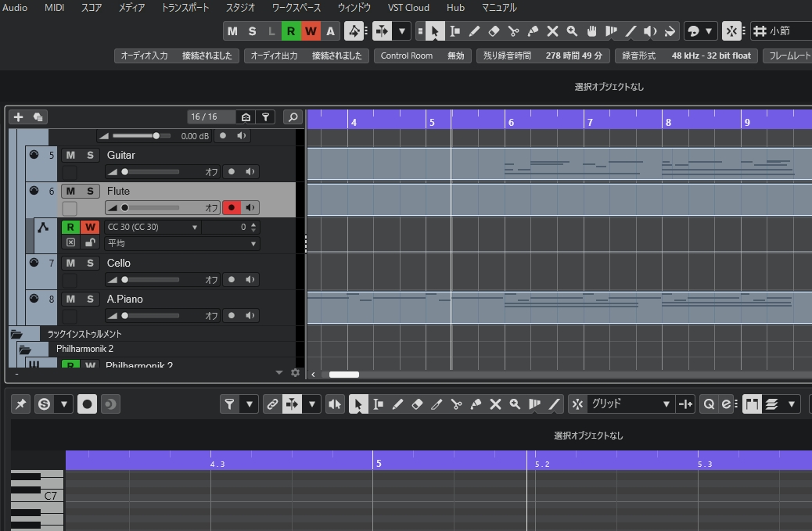812x531 pixels.
Task: Disable record on the Flute track
Action: (x=232, y=207)
